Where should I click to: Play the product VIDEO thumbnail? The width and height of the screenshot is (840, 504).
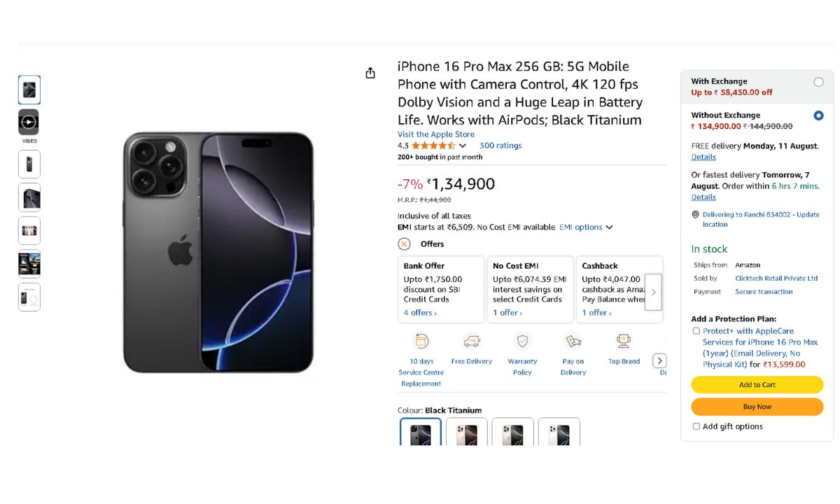point(29,122)
